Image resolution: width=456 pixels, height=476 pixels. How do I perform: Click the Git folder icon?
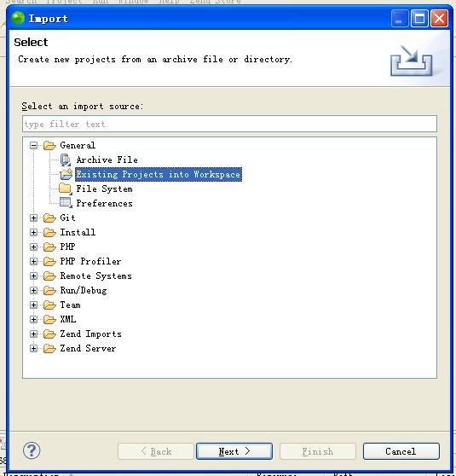point(49,218)
